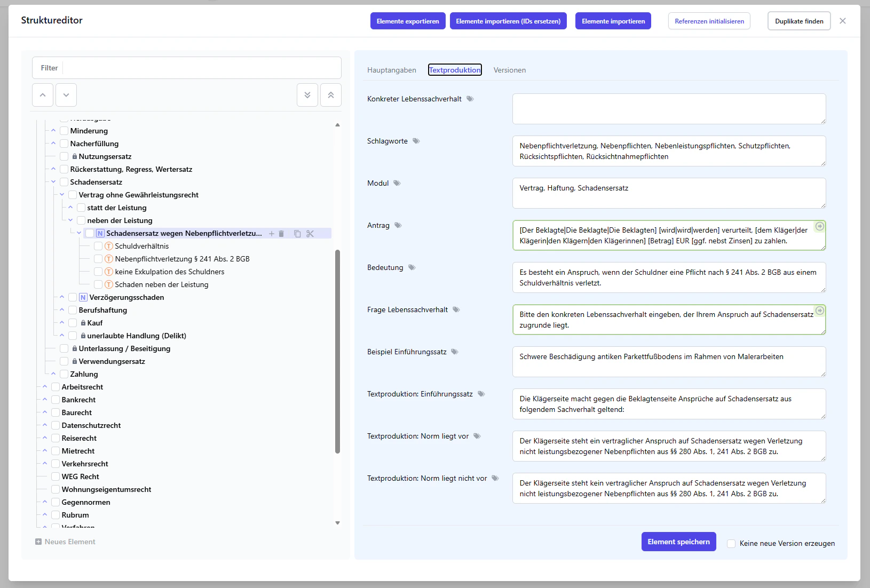Click the plus icon of Neues Element
This screenshot has width=870, height=588.
(38, 542)
